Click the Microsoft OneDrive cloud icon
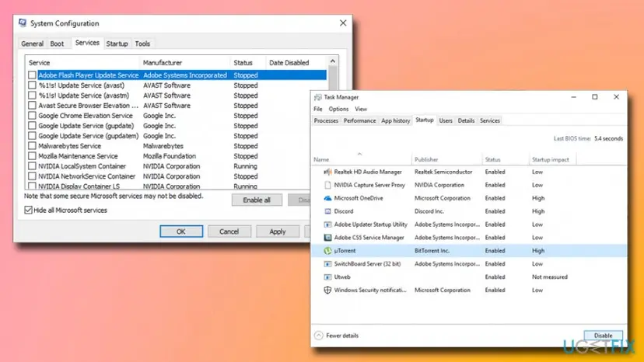This screenshot has width=644, height=362. pos(327,198)
